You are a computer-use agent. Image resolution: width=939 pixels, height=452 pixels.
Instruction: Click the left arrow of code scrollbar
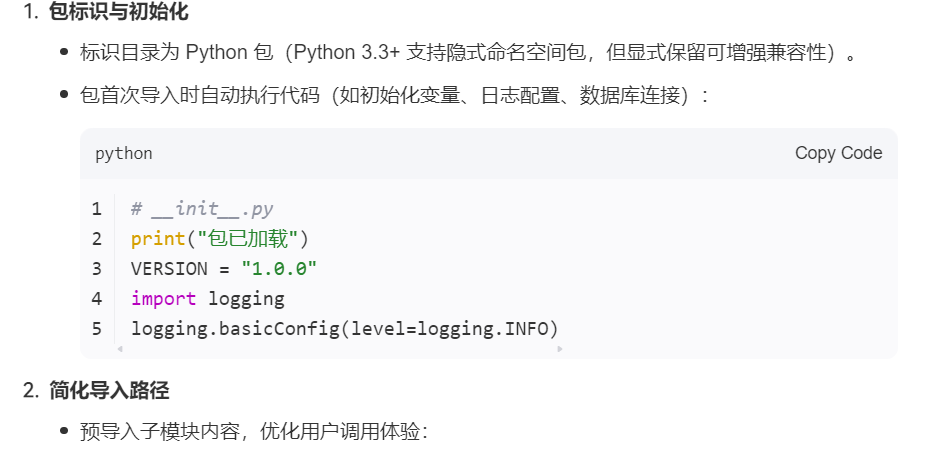(120, 348)
